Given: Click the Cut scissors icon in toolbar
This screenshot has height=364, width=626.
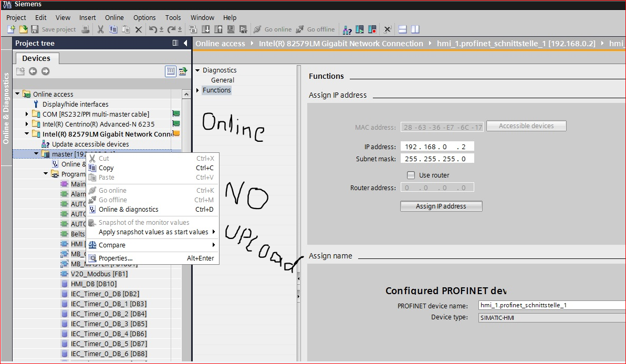Looking at the screenshot, I should click(100, 29).
